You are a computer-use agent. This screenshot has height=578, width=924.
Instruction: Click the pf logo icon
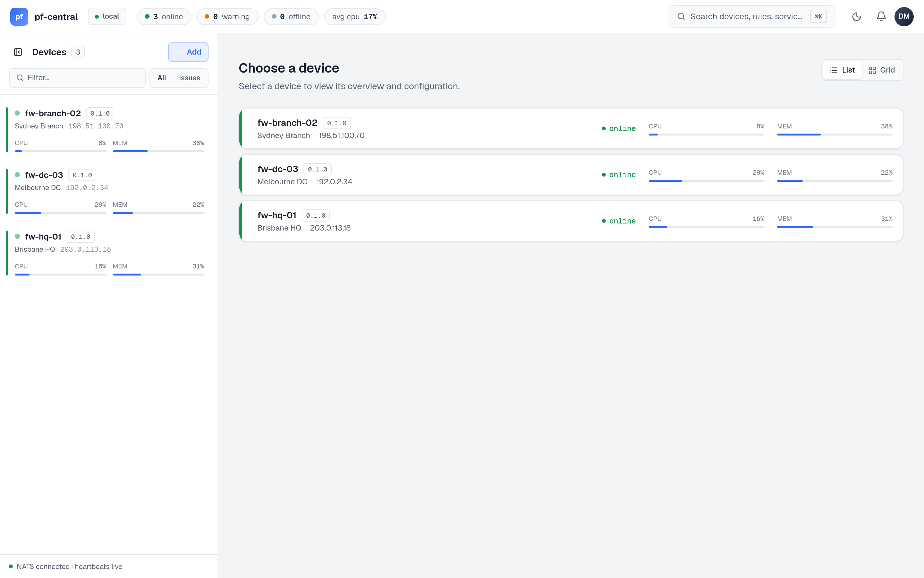tap(19, 16)
